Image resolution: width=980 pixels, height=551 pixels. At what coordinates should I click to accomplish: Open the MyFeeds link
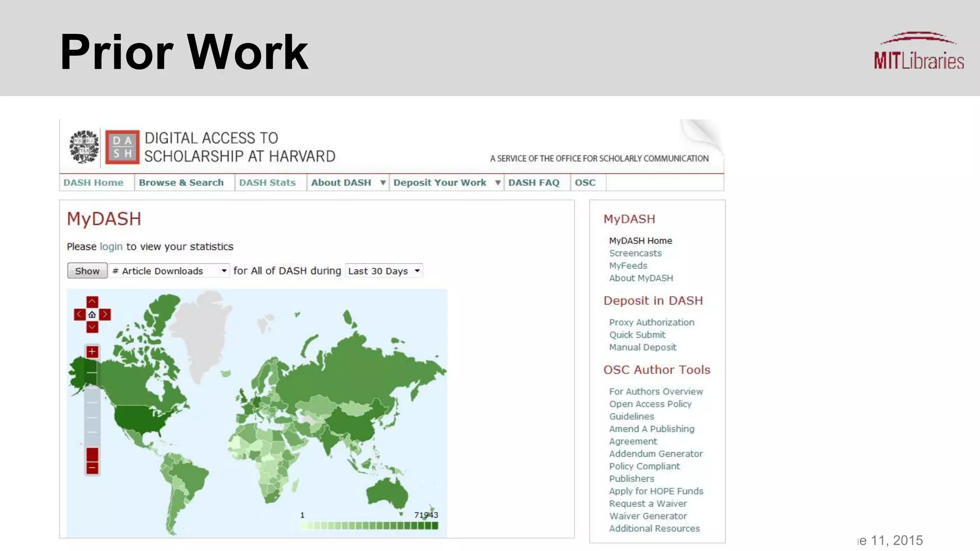628,265
